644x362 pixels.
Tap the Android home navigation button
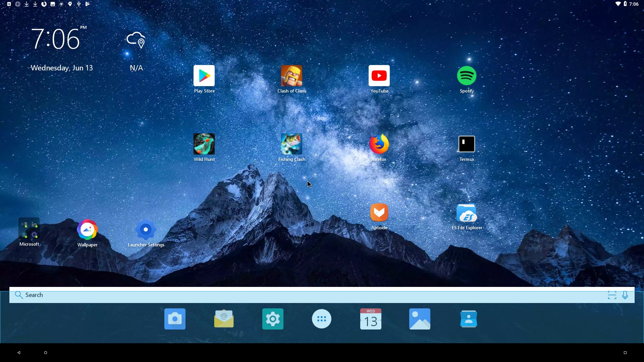click(x=46, y=353)
